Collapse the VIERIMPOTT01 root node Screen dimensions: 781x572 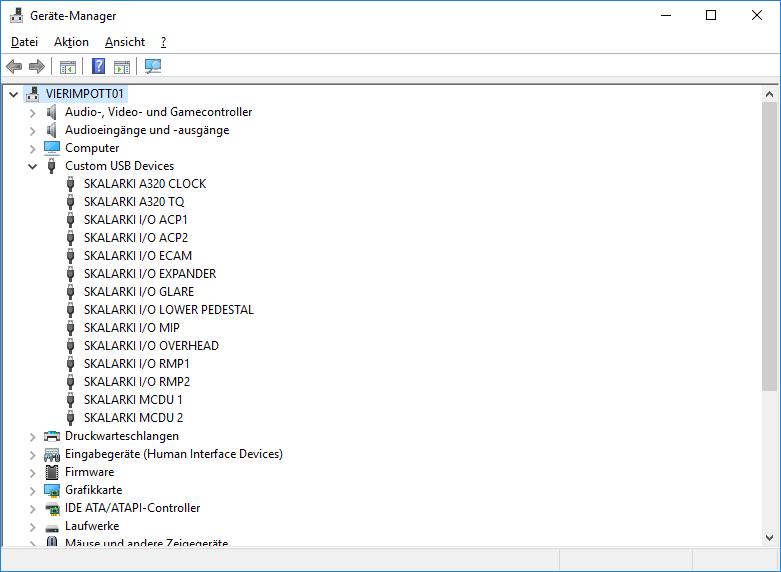click(14, 94)
